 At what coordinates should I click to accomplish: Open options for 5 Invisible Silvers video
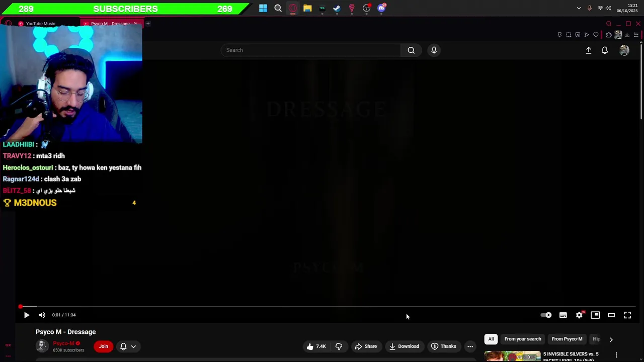click(616, 355)
